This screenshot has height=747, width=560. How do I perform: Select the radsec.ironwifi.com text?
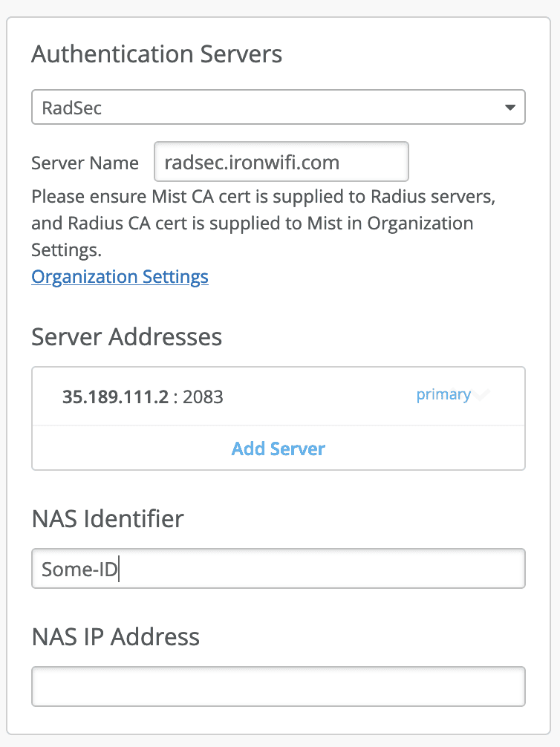[x=252, y=163]
